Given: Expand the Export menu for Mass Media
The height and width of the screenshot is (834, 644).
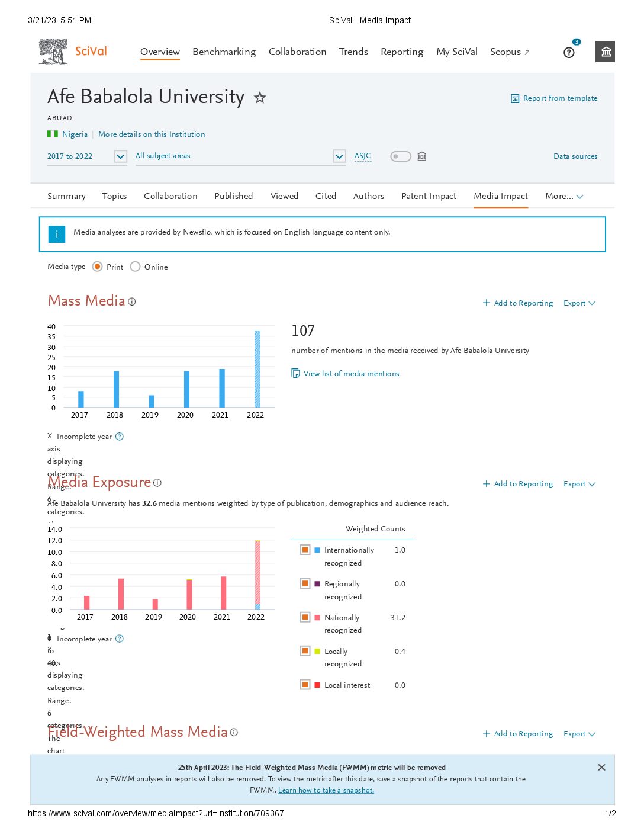Looking at the screenshot, I should click(x=579, y=303).
